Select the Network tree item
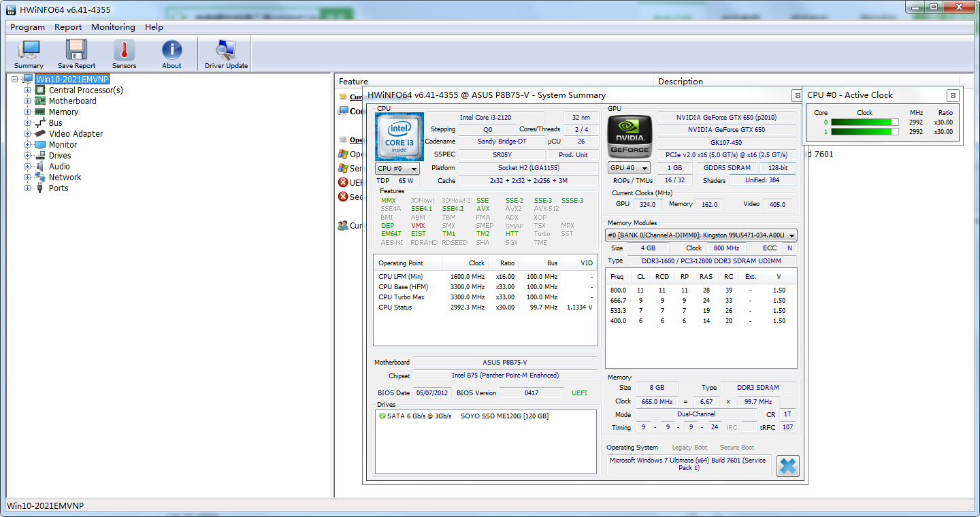The image size is (980, 517). pyautogui.click(x=65, y=177)
